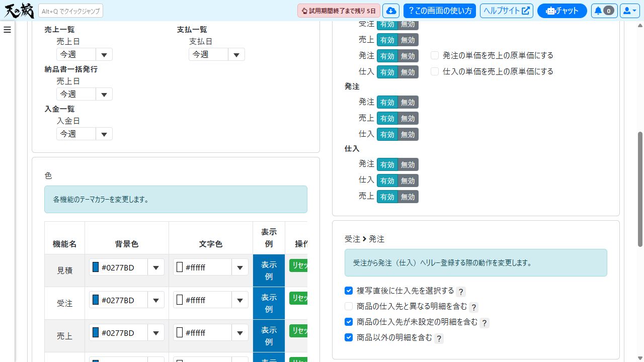The width and height of the screenshot is (644, 362).
Task: Open 受注 text color dropdown arrow
Action: [240, 300]
